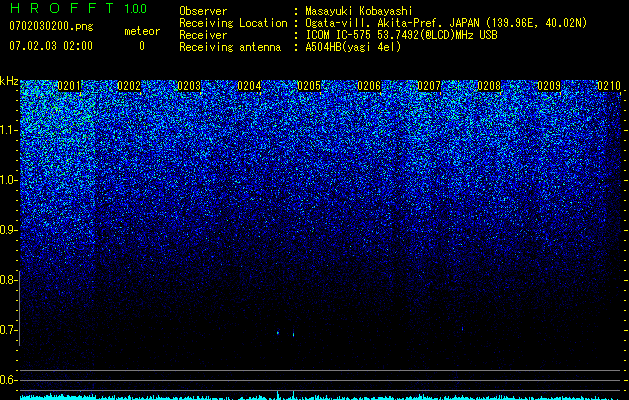The height and width of the screenshot is (400, 629).
Task: Click the Observer label
Action: tap(203, 11)
